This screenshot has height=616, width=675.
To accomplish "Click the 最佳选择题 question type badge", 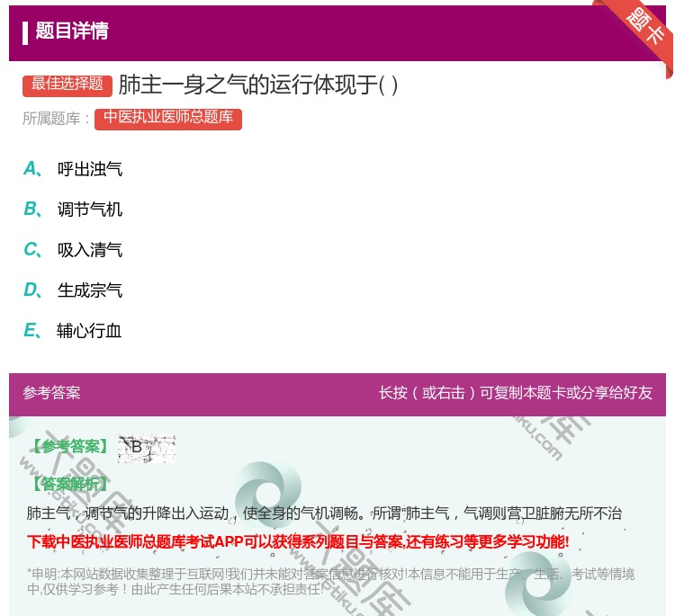I will (67, 85).
